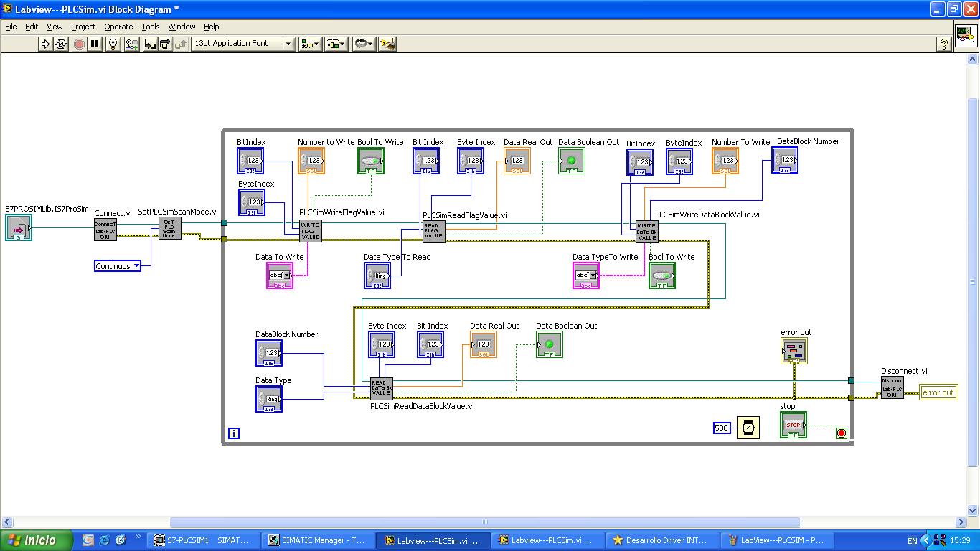This screenshot has width=980, height=551.
Task: Click the 500 numeric constant
Action: point(722,428)
